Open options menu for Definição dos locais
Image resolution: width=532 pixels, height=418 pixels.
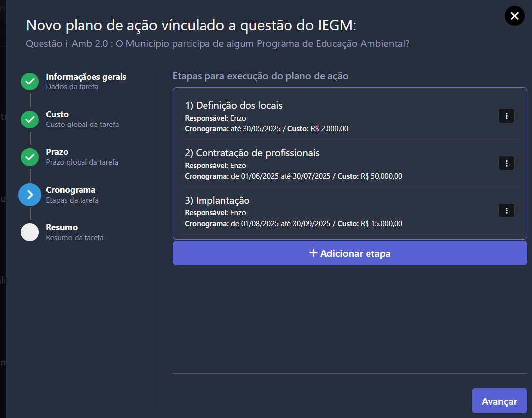[x=506, y=116]
